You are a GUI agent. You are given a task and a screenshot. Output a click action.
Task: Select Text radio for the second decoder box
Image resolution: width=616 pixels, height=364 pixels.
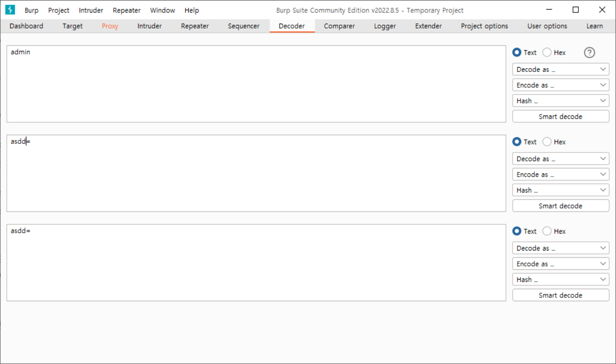coord(524,142)
